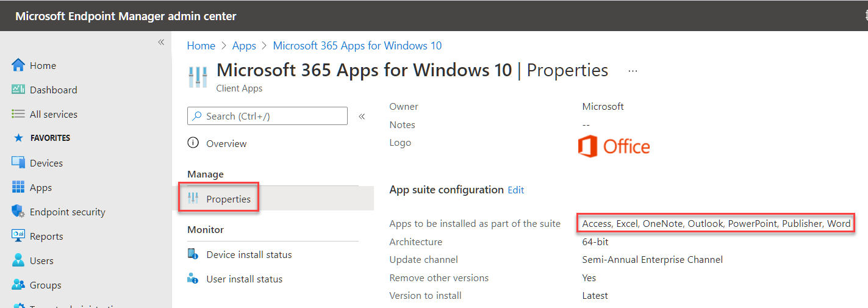
Task: Open User install status page
Action: coord(245,279)
